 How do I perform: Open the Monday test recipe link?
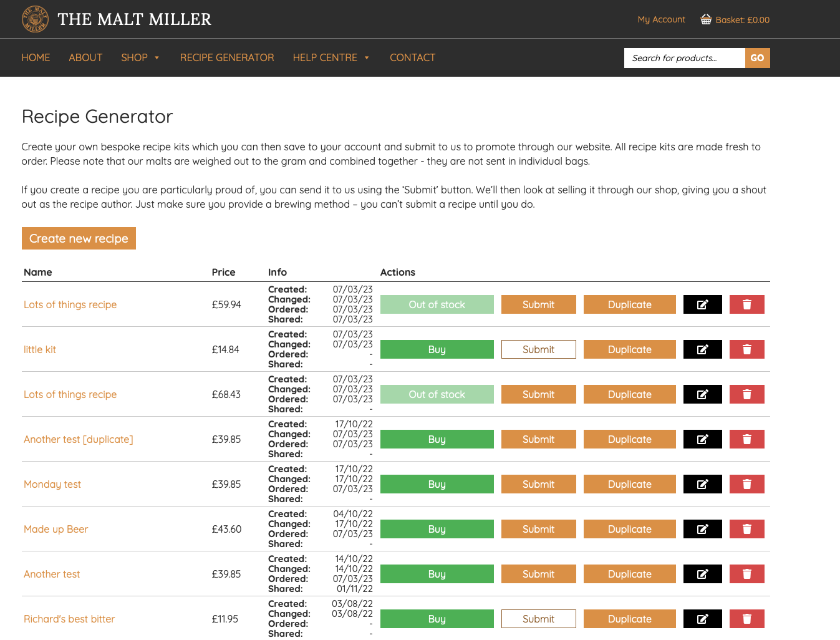[52, 484]
